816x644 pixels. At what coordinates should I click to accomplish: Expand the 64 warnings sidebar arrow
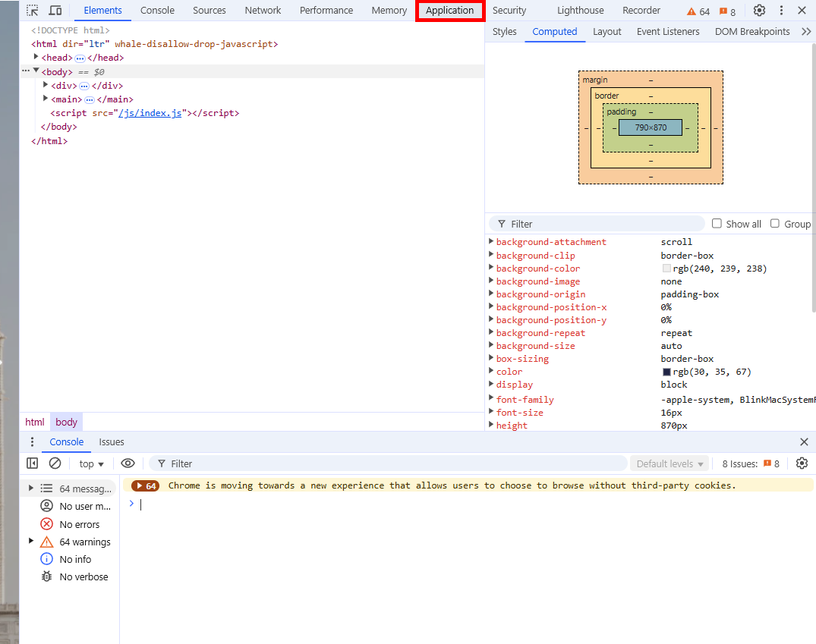coord(30,541)
